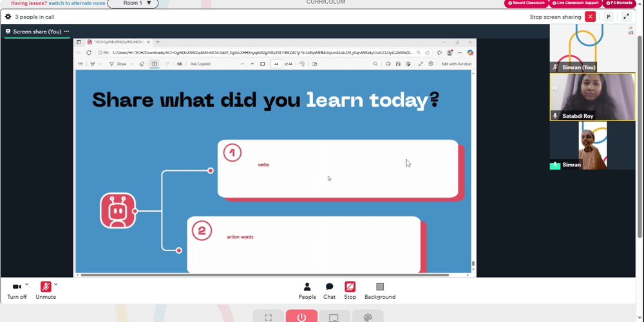Open the tab actions menu icon
The width and height of the screenshot is (644, 322).
click(x=79, y=42)
